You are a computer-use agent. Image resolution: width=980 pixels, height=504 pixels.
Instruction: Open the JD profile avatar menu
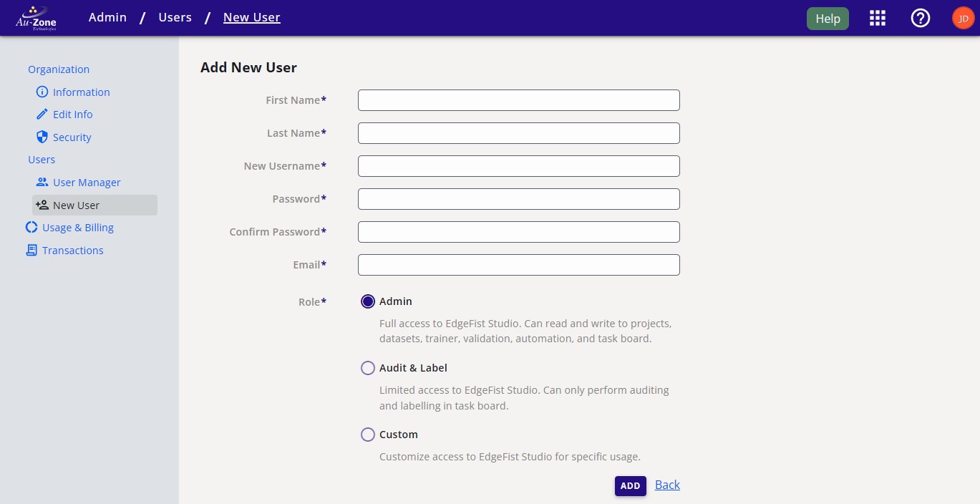[962, 18]
